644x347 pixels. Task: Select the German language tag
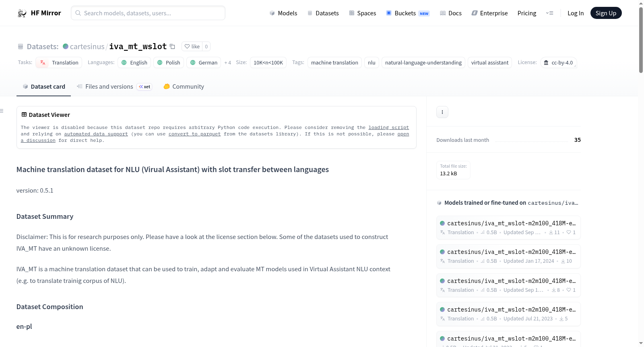click(204, 62)
